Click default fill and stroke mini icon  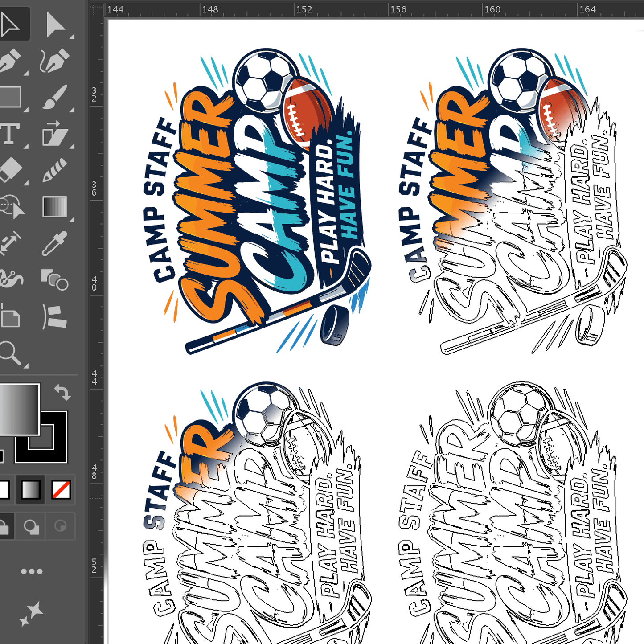tap(1, 456)
